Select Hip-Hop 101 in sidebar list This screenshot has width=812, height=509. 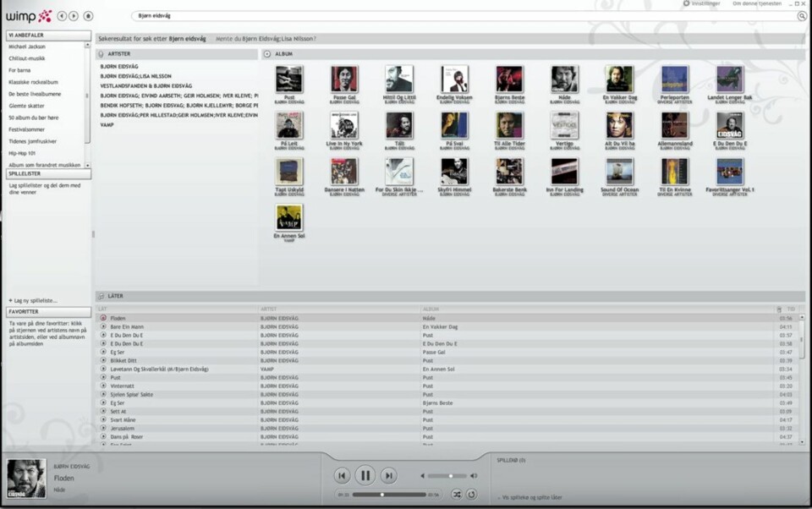coord(22,153)
